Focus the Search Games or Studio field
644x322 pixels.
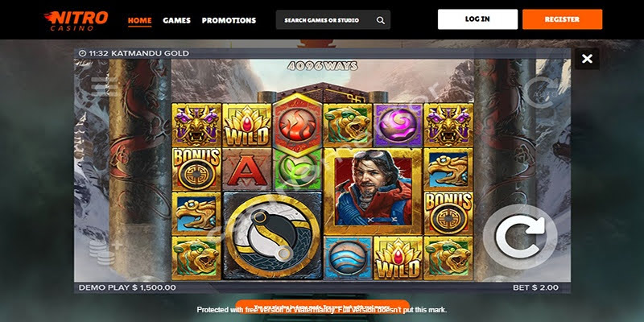(333, 20)
